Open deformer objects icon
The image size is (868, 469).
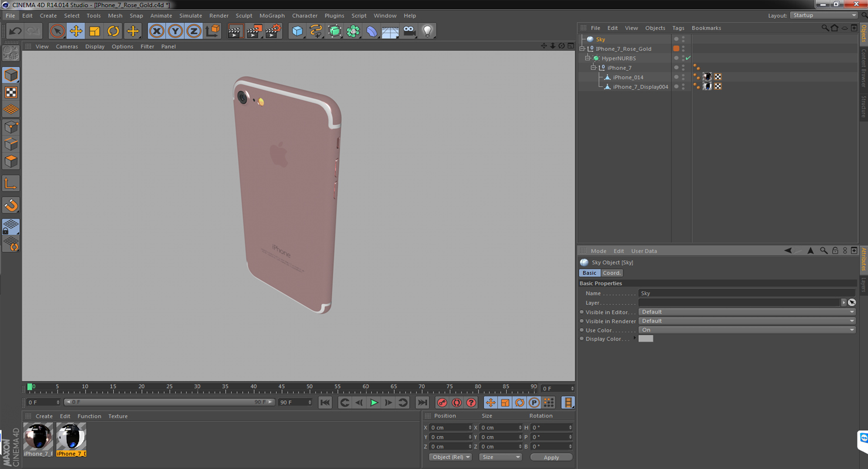click(372, 31)
